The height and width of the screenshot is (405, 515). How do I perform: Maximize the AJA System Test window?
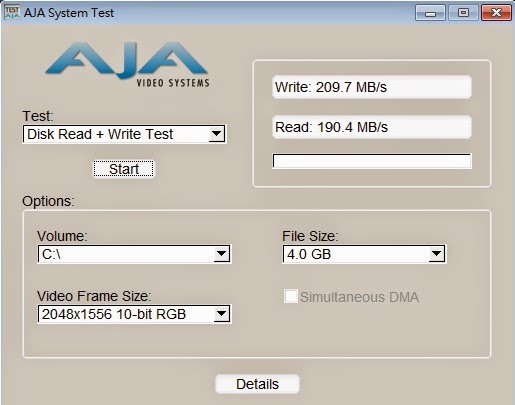[x=463, y=13]
